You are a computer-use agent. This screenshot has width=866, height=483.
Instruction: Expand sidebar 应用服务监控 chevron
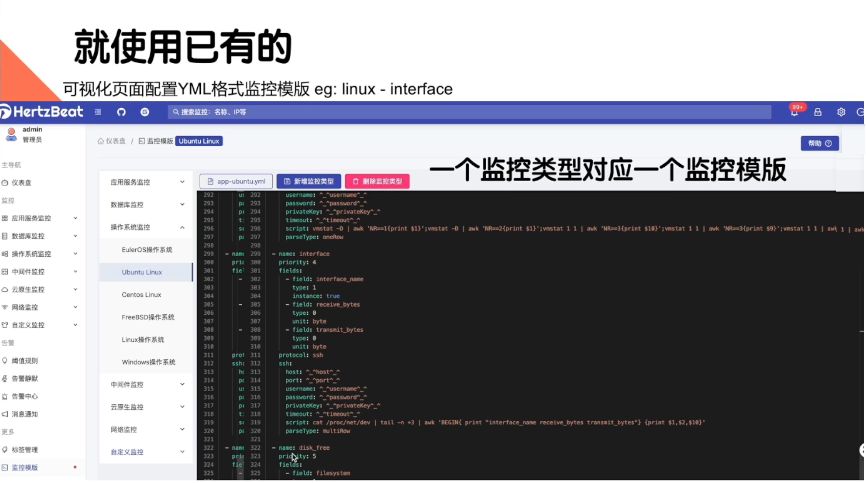tap(76, 219)
